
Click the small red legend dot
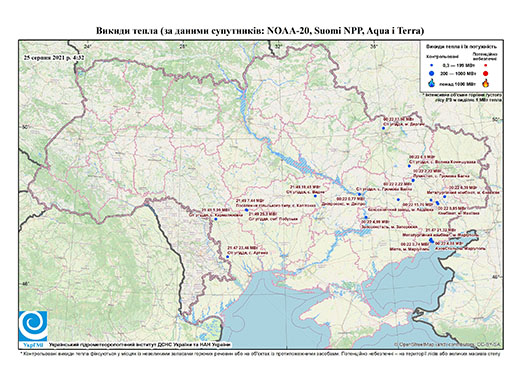coord(485,65)
